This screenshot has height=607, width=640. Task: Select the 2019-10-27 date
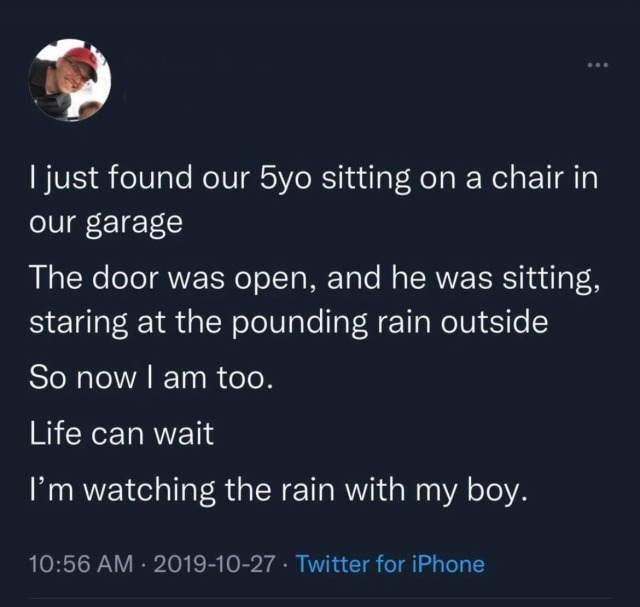click(214, 564)
